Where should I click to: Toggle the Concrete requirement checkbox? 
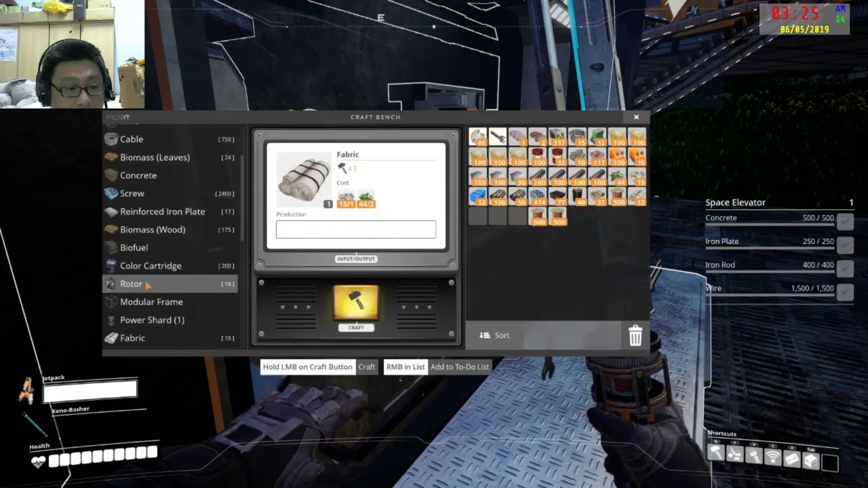[x=845, y=222]
